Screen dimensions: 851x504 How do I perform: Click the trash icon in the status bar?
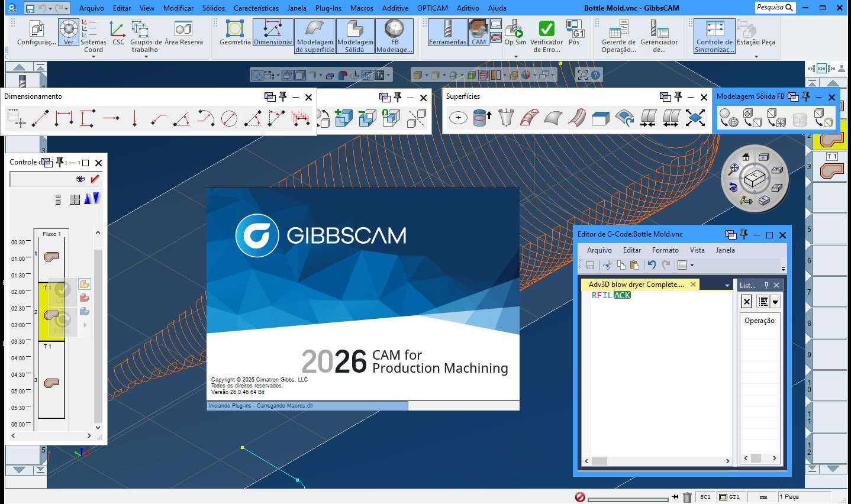coord(688,497)
